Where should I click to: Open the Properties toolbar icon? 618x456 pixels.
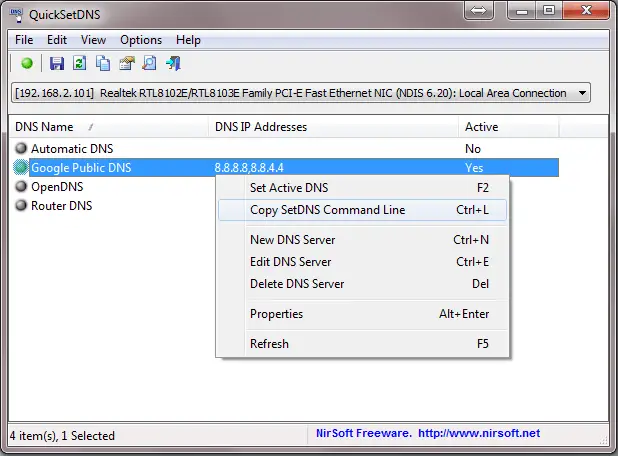pos(127,63)
